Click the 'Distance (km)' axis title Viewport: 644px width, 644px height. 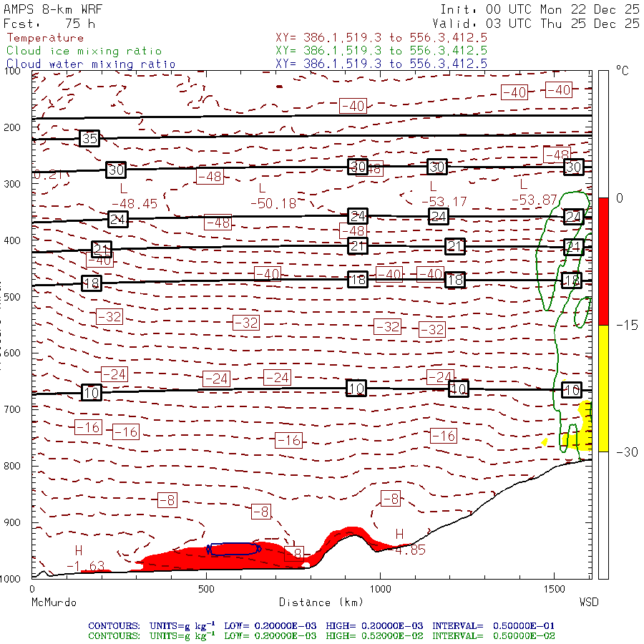(321, 602)
